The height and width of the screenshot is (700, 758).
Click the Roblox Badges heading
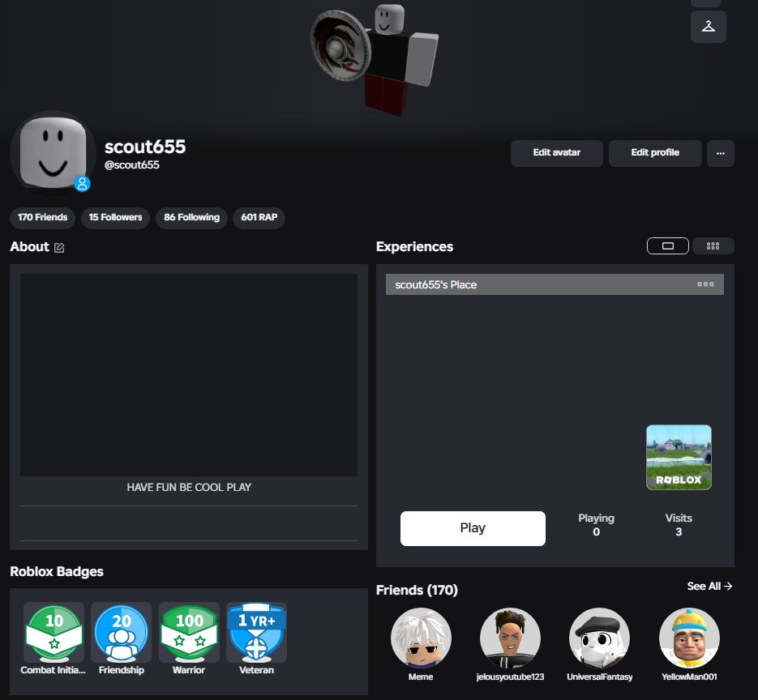tap(57, 571)
